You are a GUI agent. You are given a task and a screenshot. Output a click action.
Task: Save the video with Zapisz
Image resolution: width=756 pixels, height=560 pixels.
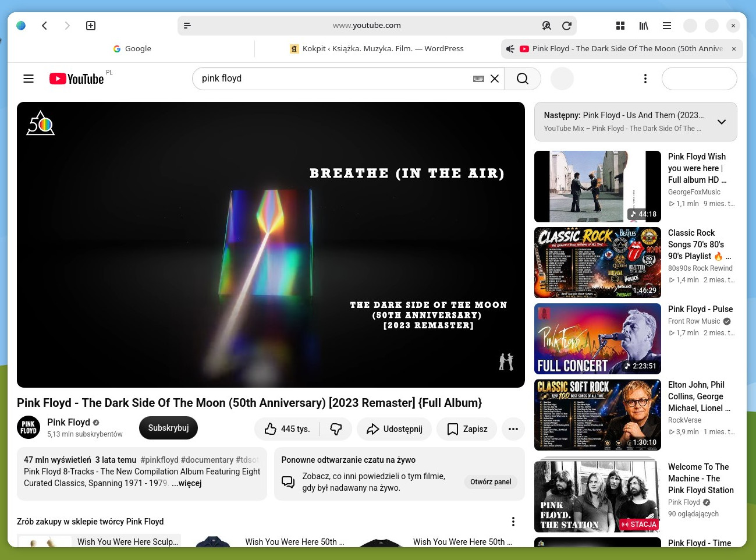pos(467,429)
